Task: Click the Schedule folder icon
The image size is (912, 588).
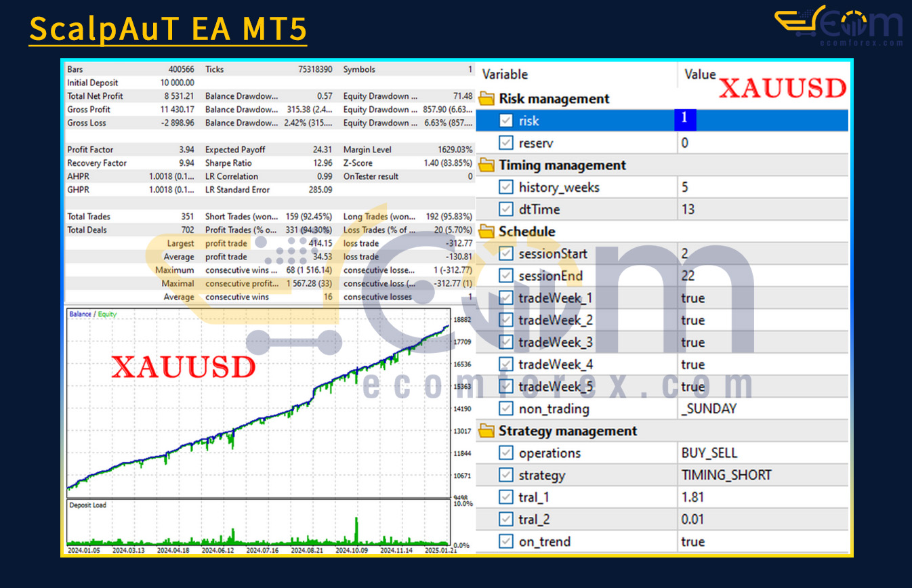Action: [x=486, y=232]
